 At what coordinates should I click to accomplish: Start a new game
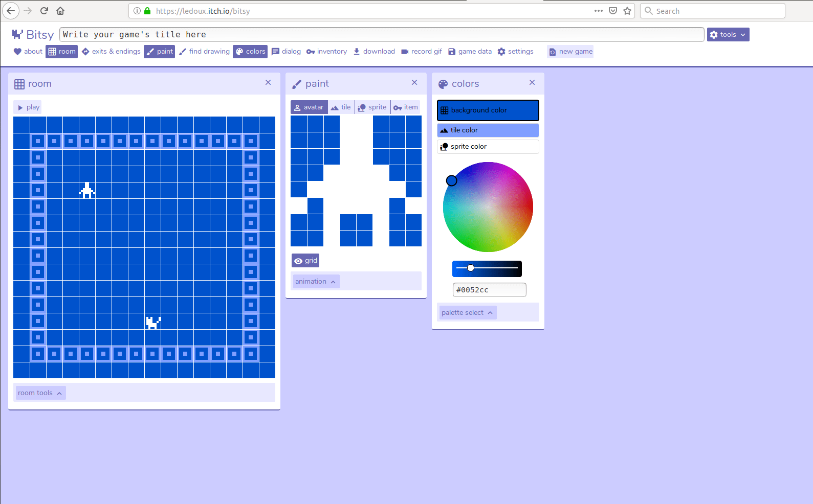tap(570, 52)
